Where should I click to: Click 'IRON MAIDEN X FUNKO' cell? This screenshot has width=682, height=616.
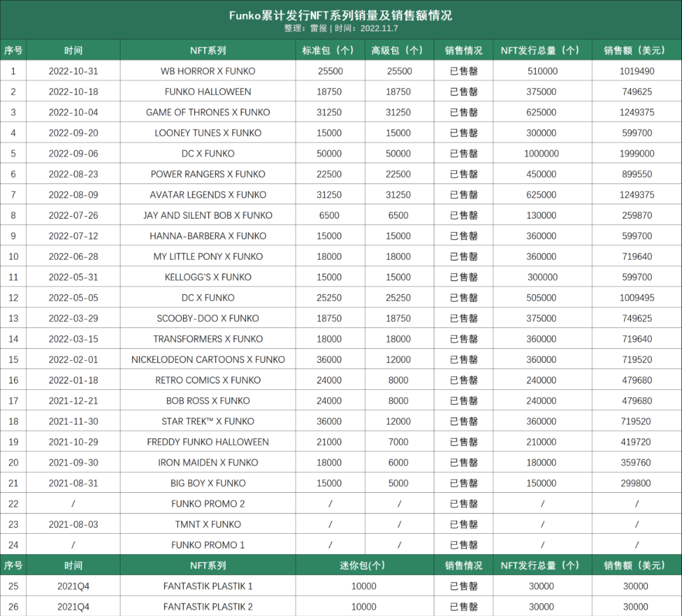click(x=208, y=462)
